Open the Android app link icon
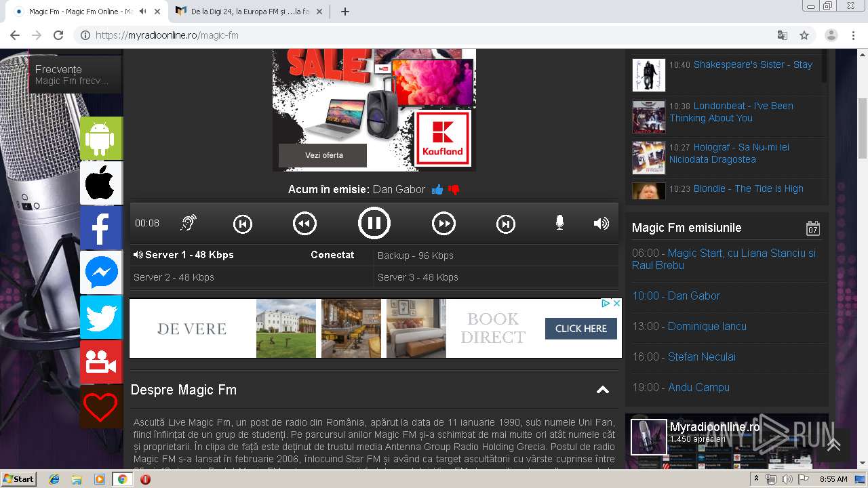Viewport: 868px width, 488px height. point(101,138)
